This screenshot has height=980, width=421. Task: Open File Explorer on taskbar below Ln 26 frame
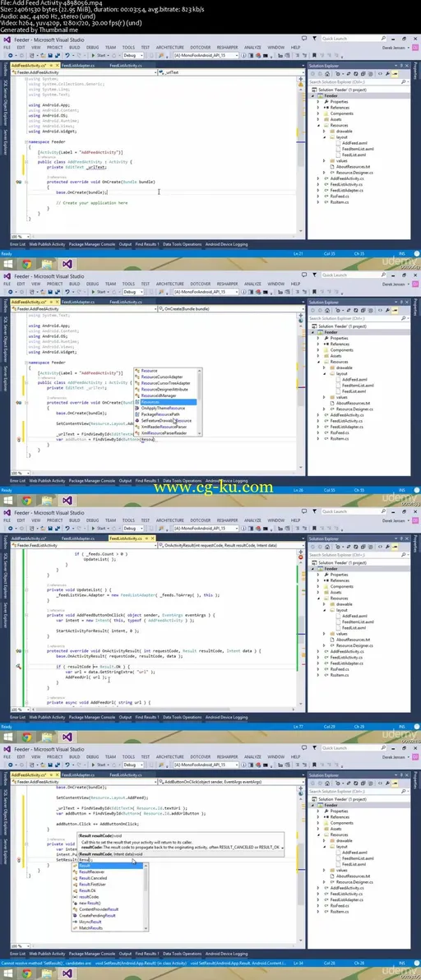click(x=48, y=501)
